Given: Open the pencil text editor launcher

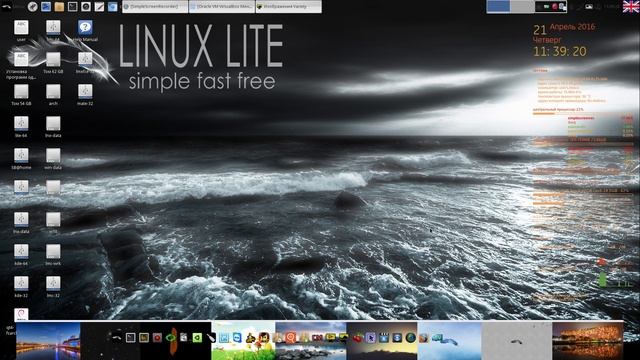Looking at the screenshot, I should tap(99, 7).
